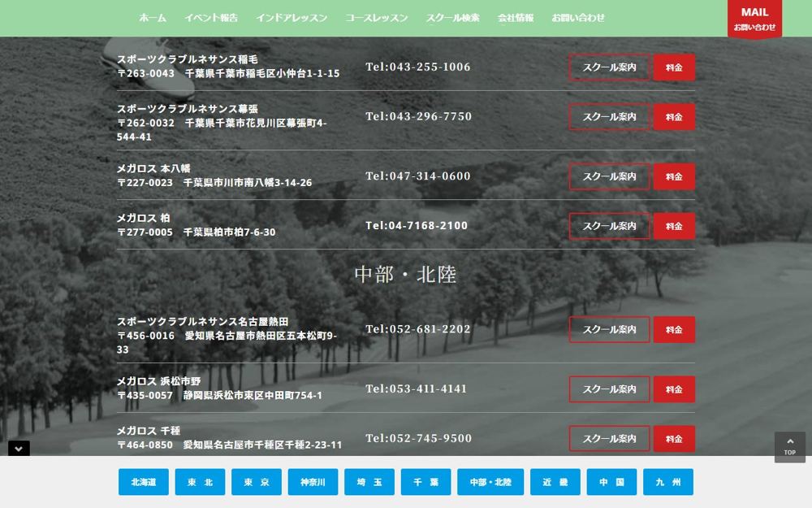Select インドアレッスン in the navigation bar
Screen dimensions: 812x508
[x=292, y=18]
